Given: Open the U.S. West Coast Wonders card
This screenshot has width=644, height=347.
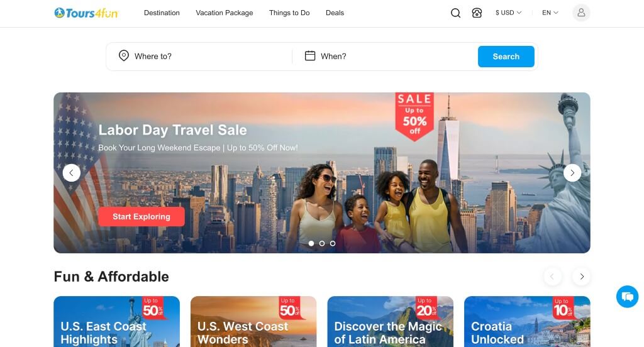Looking at the screenshot, I should pos(253,321).
